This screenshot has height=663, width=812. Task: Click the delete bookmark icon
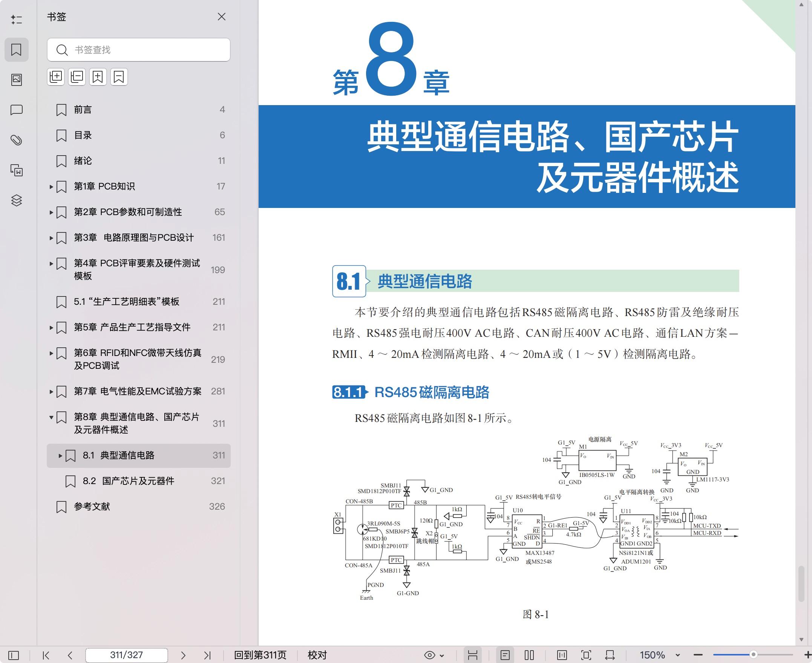tap(119, 77)
